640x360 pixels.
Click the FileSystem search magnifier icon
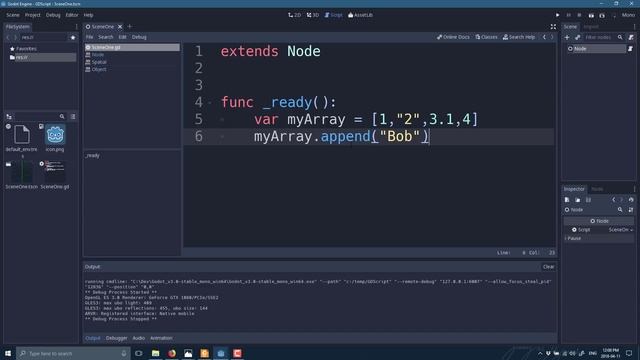[62, 116]
